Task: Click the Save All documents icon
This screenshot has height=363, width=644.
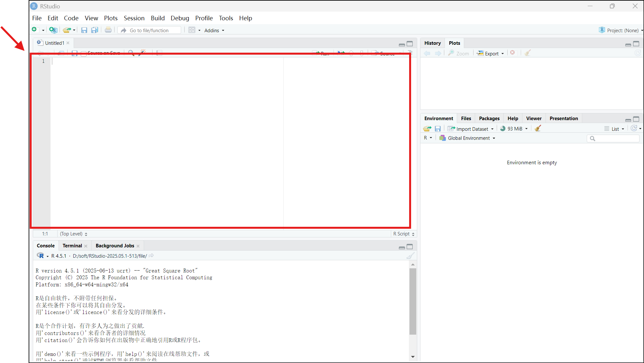Action: pos(95,30)
